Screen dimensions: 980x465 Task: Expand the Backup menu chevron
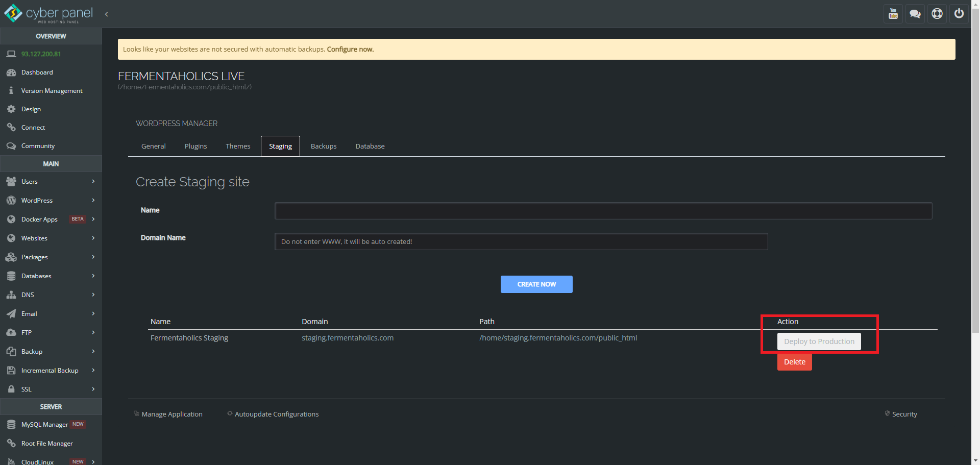93,351
